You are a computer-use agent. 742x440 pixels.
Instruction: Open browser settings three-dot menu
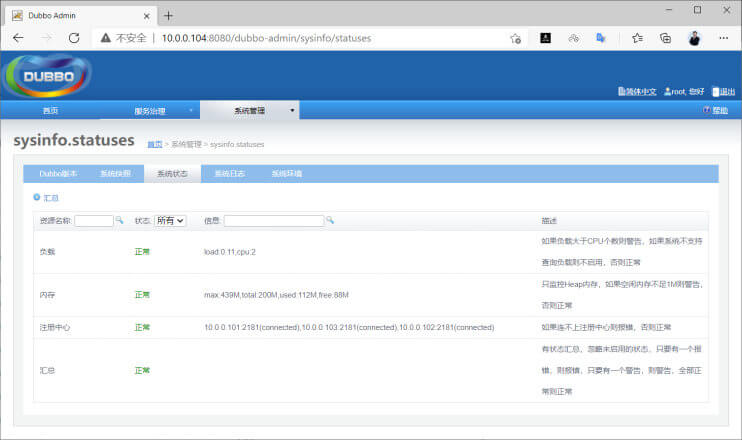point(724,38)
